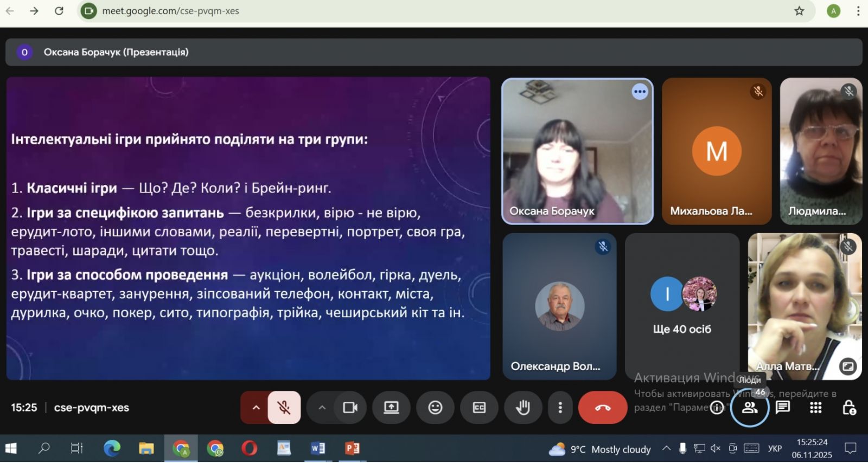Screen dimensions: 868x463
Task: Open the emoji reactions panel
Action: coord(435,407)
